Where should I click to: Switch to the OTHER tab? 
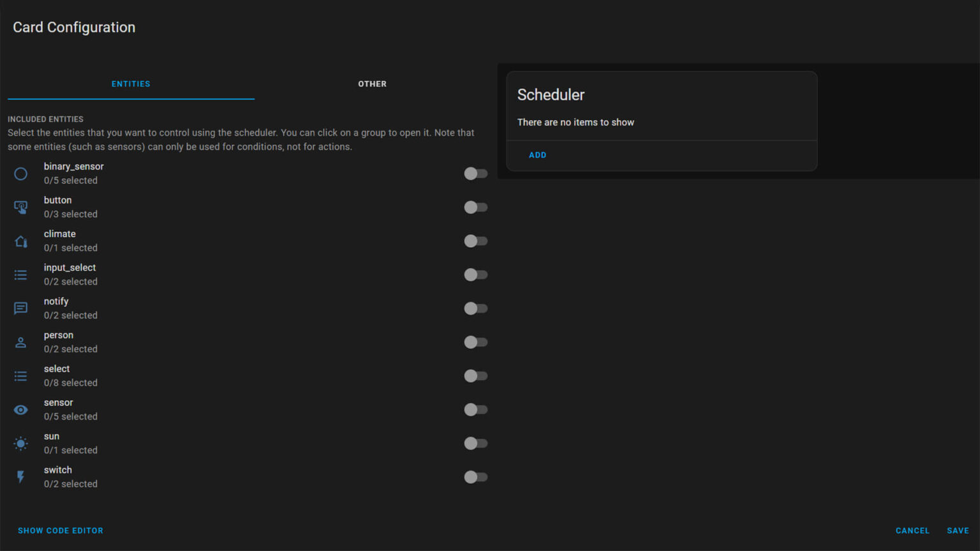click(x=372, y=84)
